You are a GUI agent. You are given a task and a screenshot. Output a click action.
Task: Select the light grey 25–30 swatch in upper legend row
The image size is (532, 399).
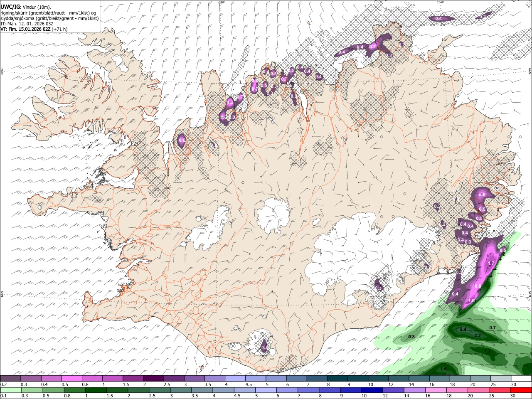pyautogui.click(x=501, y=379)
